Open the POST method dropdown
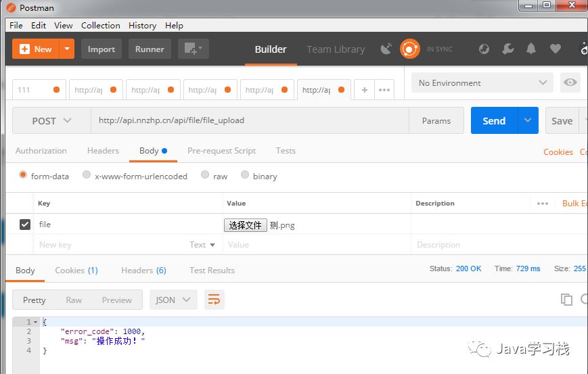The image size is (588, 374). [x=51, y=120]
